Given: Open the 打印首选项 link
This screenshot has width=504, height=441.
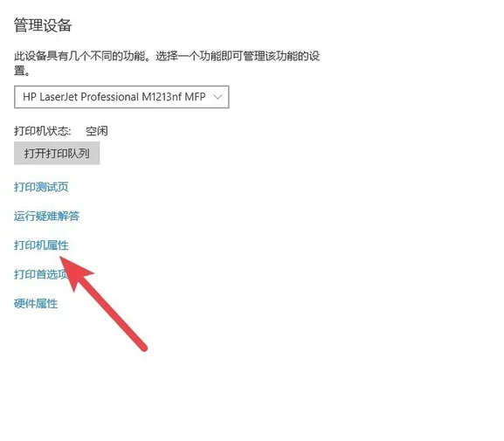Looking at the screenshot, I should [x=41, y=274].
